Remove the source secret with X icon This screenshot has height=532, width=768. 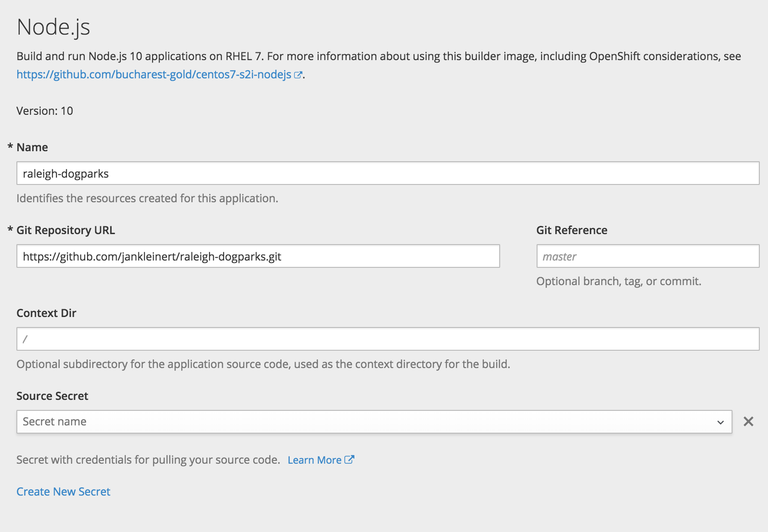[748, 422]
